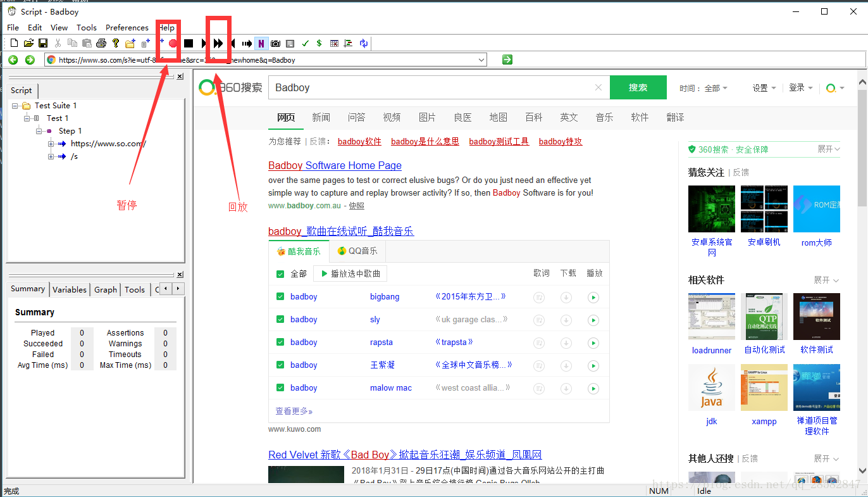The image size is (868, 497).
Task: Add a variable with green dollar icon
Action: coord(319,43)
